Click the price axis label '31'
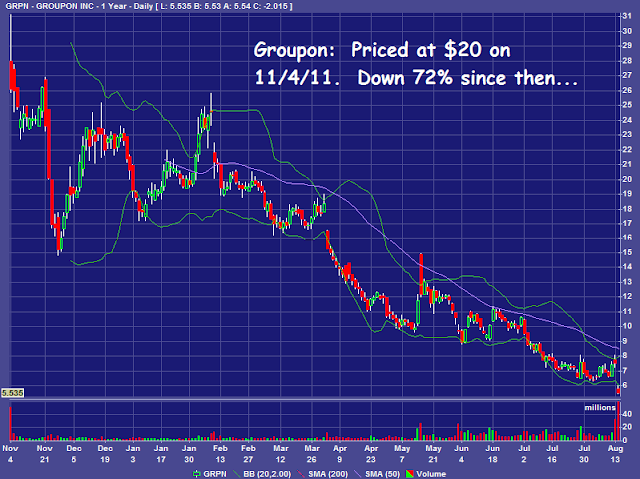The height and width of the screenshot is (479, 640). click(x=627, y=16)
